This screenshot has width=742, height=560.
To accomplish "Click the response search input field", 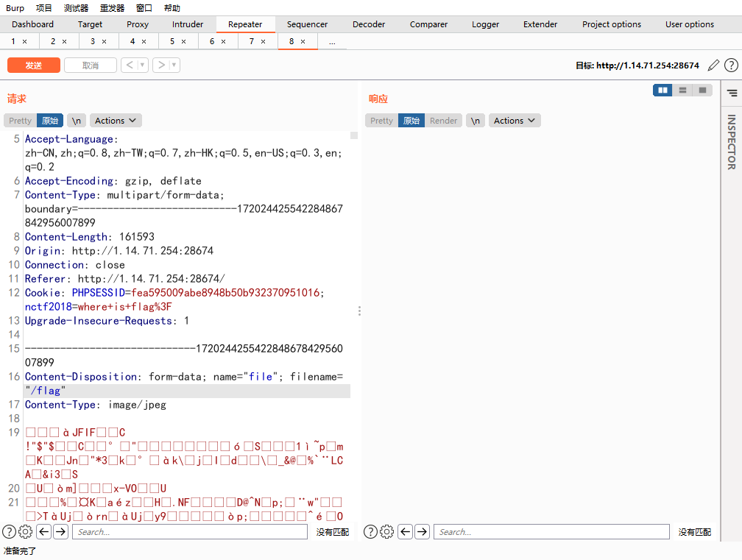I will click(x=551, y=531).
